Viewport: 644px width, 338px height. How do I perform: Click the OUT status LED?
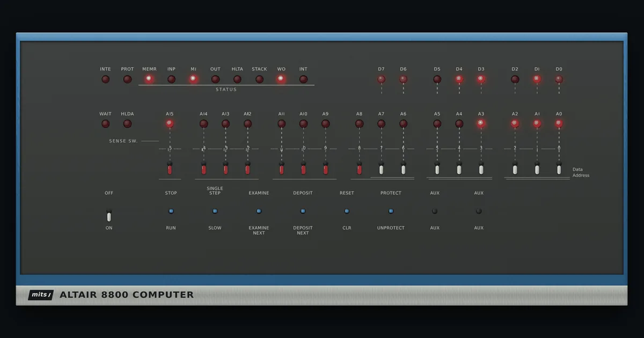(x=215, y=79)
